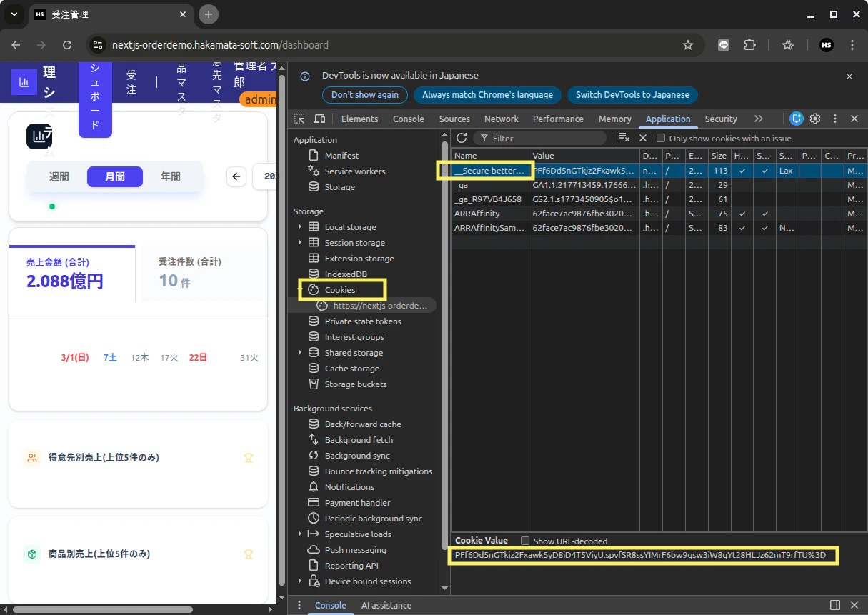The height and width of the screenshot is (615, 868).
Task: Switch to the Performance tab
Action: [558, 119]
